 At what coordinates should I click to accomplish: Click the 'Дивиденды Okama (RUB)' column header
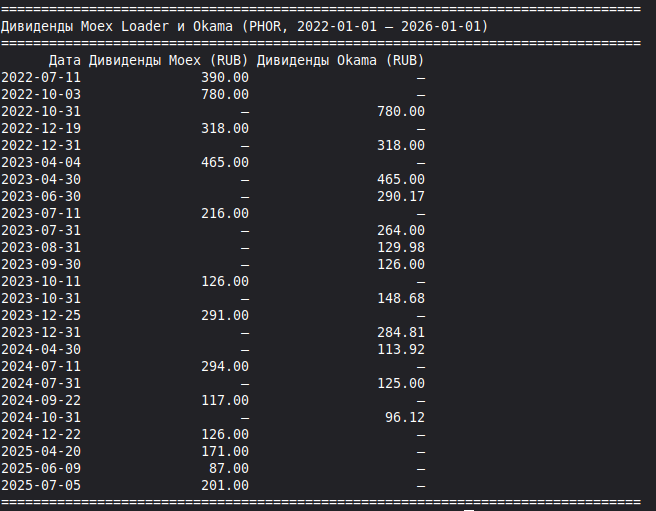tap(340, 60)
